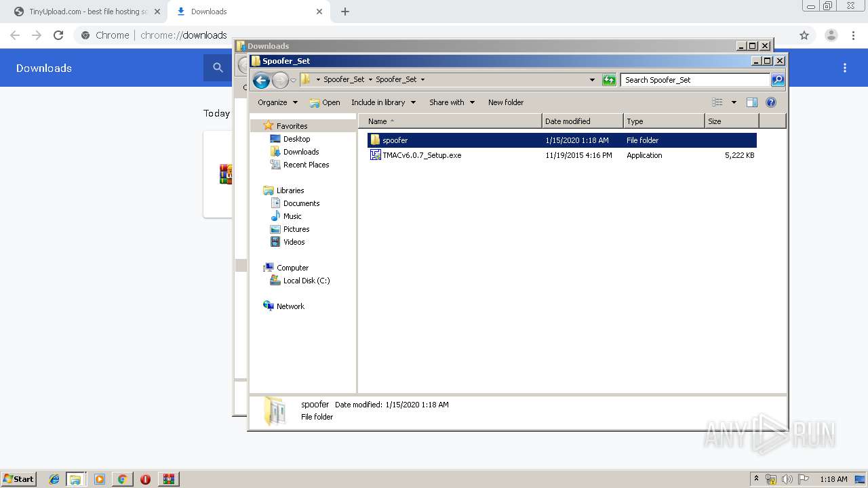Sort files by Date modified column
Screen dimensions: 868x488
coord(583,121)
